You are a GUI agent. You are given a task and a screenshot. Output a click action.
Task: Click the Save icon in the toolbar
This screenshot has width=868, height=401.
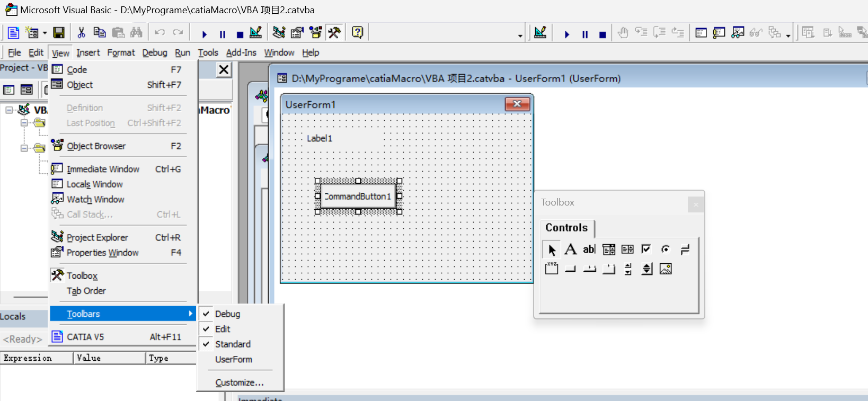(x=59, y=33)
